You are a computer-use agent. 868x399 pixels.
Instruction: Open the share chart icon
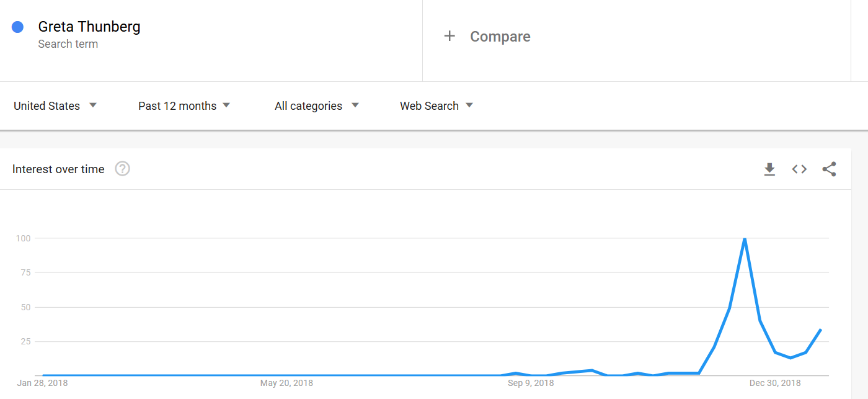(829, 169)
